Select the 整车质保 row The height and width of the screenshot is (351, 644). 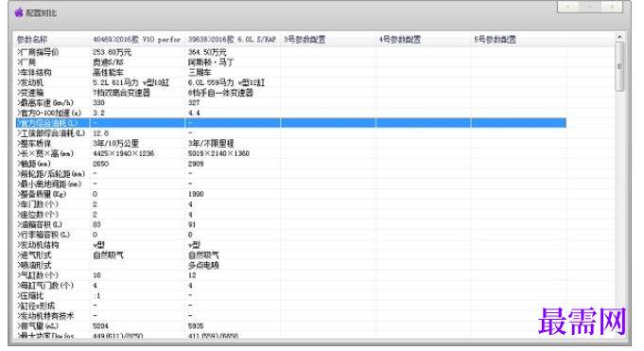[290, 143]
